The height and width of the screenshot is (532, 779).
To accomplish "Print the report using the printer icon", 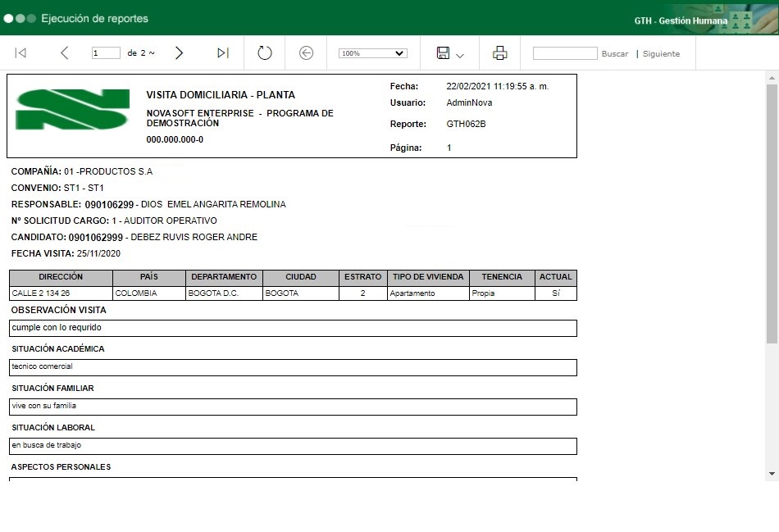I will [x=499, y=53].
